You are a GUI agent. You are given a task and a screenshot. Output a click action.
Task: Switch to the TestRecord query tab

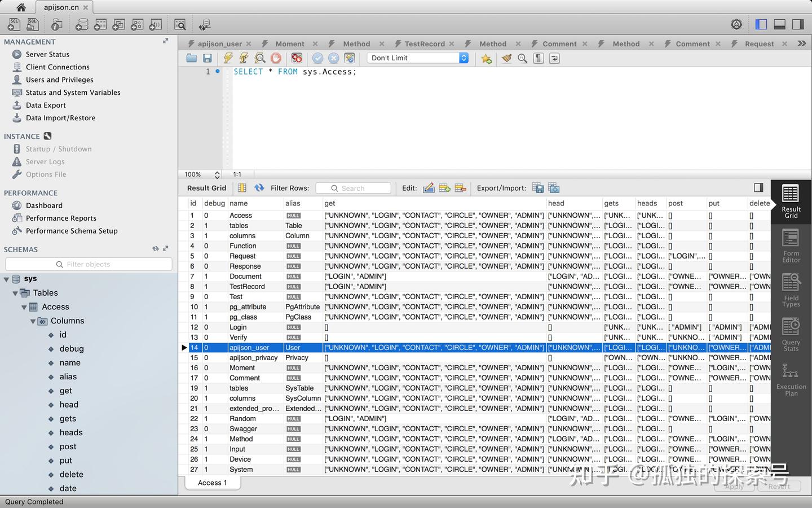coord(424,44)
